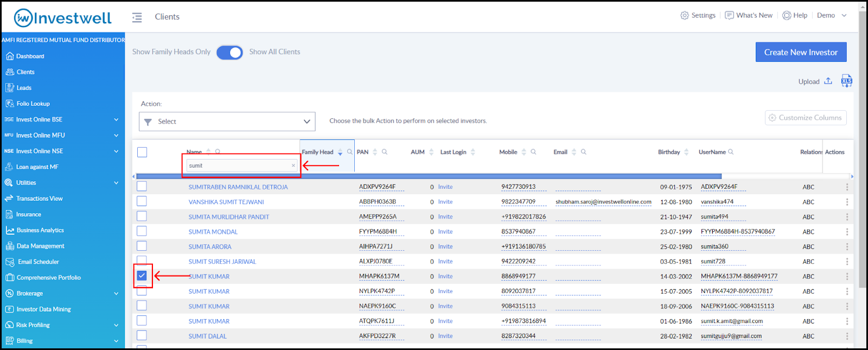Click the scroll-right arrow of table scrollbar
Image resolution: width=868 pixels, height=350 pixels.
click(x=852, y=176)
